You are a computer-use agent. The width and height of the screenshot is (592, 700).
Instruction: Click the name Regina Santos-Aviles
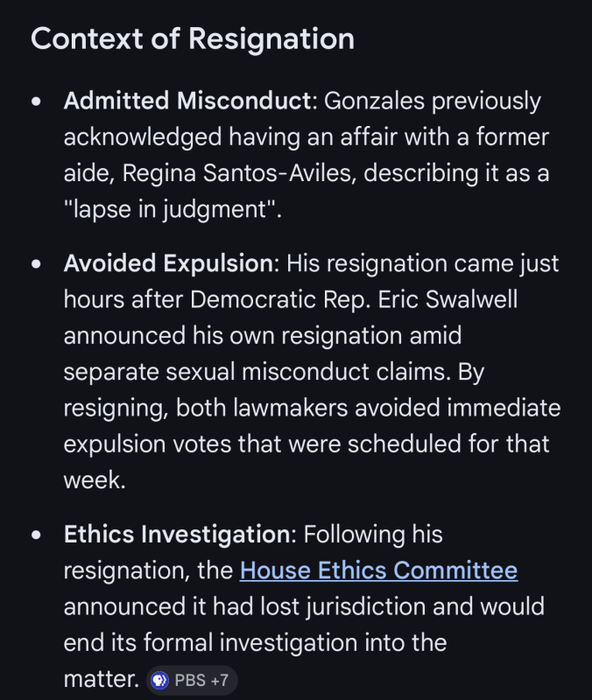[239, 173]
